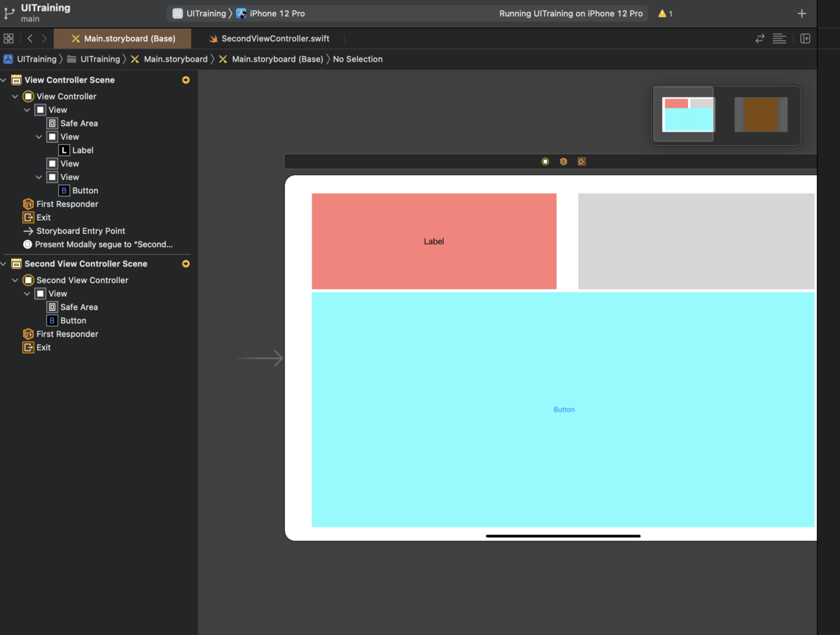Viewport: 840px width, 635px height.
Task: Switch to SecondViewController.swift tab
Action: (x=269, y=39)
